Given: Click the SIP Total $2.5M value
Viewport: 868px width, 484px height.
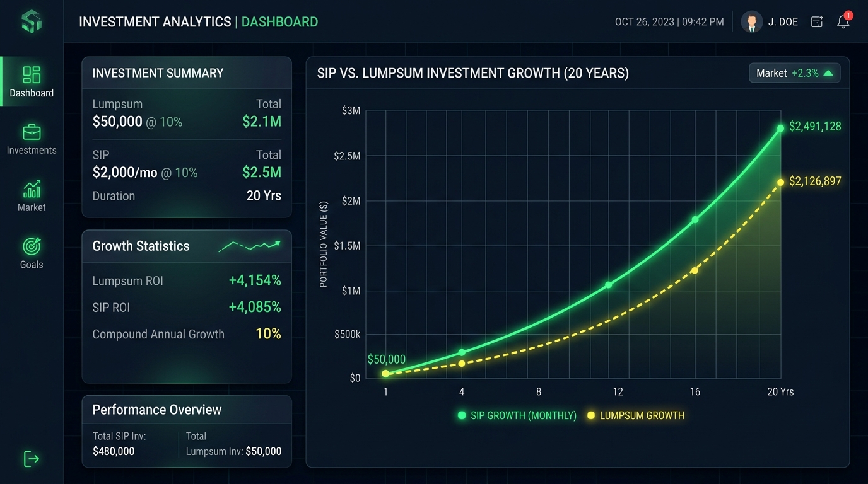Looking at the screenshot, I should [262, 172].
